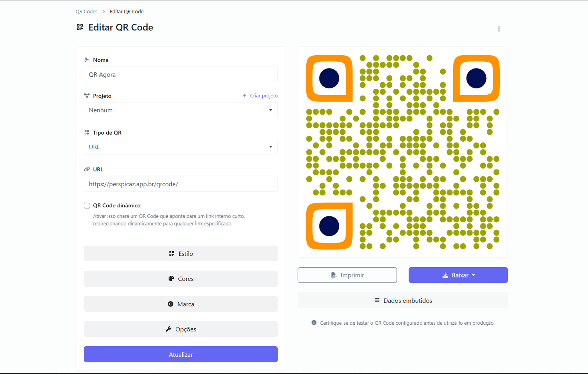Image resolution: width=588 pixels, height=374 pixels.
Task: Open the Projeto dropdown showing Nenhum
Action: click(180, 110)
